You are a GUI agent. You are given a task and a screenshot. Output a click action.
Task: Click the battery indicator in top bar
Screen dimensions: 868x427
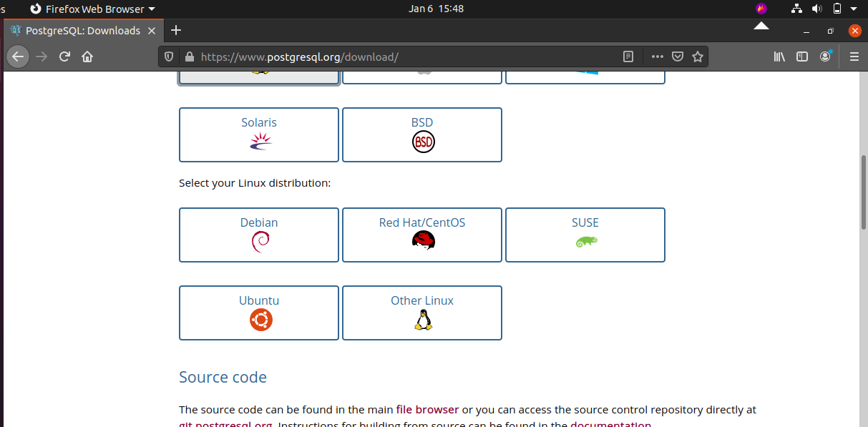tap(837, 9)
